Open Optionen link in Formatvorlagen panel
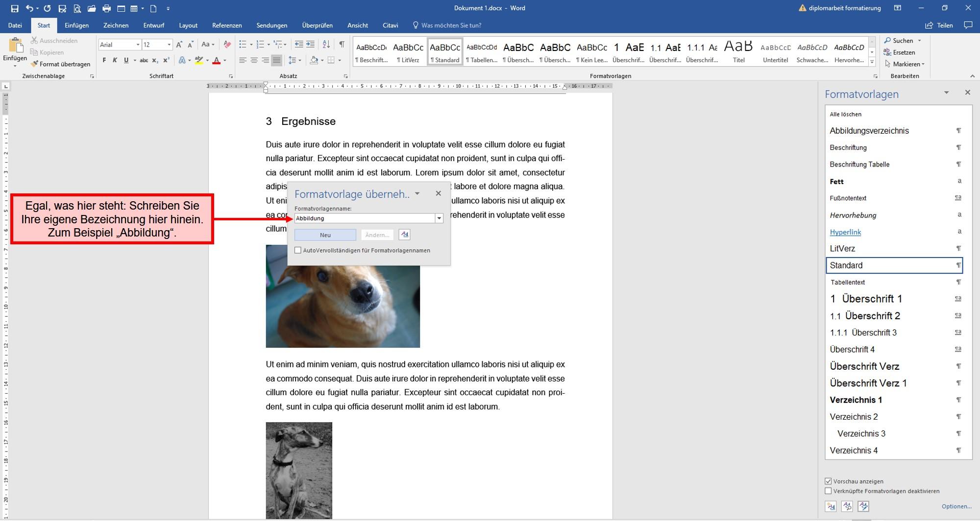 point(956,506)
